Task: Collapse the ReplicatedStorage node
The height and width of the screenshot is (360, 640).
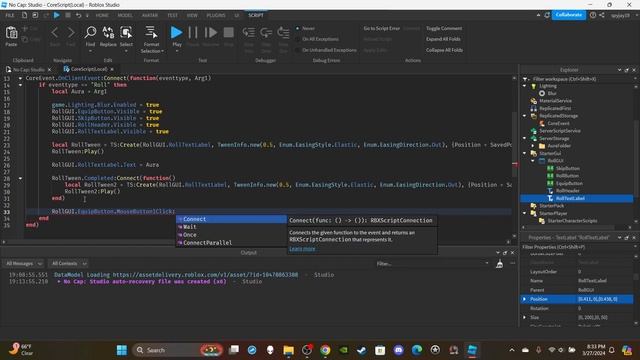Action: pyautogui.click(x=524, y=116)
